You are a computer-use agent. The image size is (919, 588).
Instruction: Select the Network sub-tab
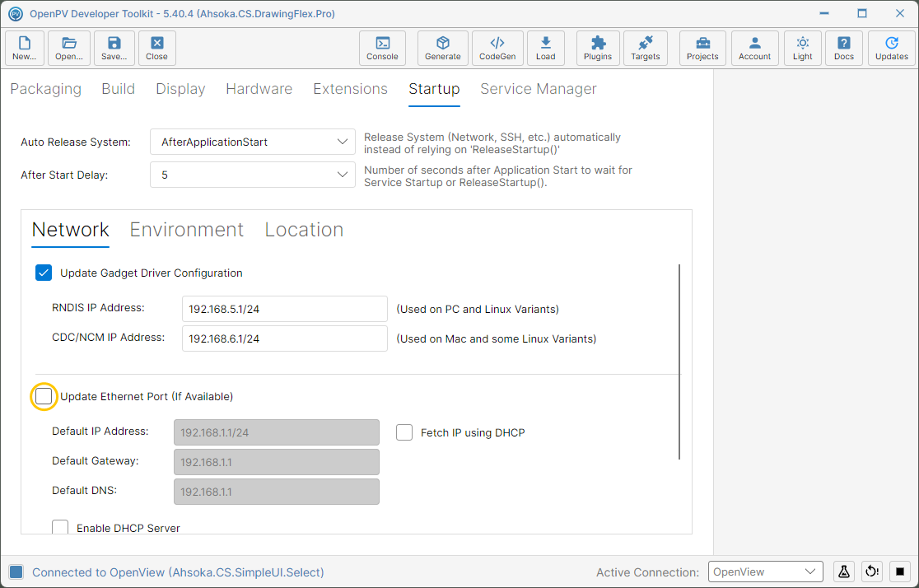[70, 230]
